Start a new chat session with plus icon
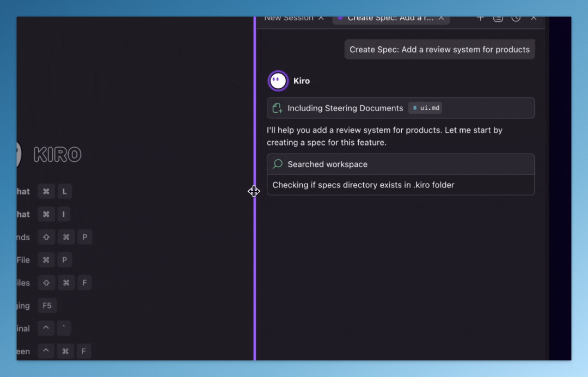Screen dimensions: 588x377 [x=480, y=19]
